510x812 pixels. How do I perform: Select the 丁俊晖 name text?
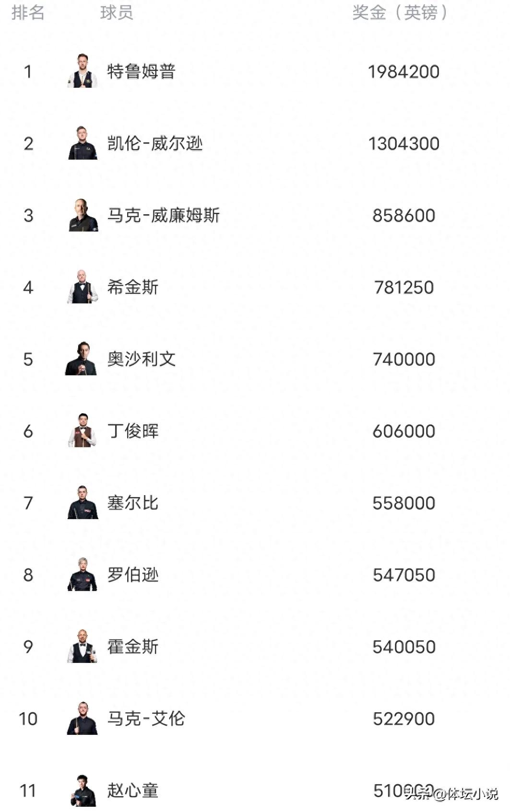coord(132,431)
